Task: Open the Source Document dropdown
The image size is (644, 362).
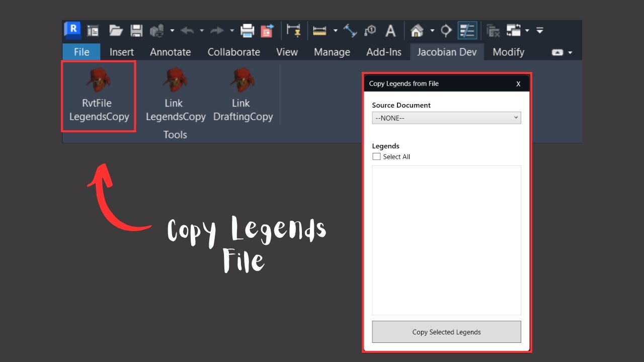Action: [446, 118]
